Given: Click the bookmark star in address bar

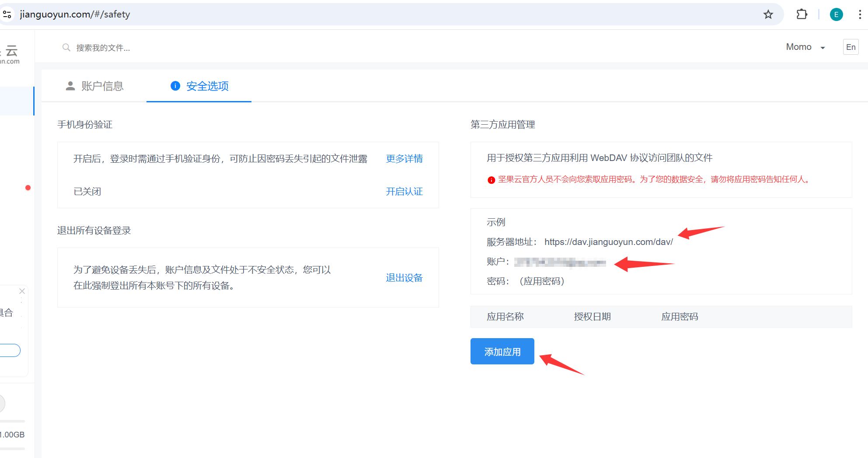Looking at the screenshot, I should pyautogui.click(x=768, y=14).
